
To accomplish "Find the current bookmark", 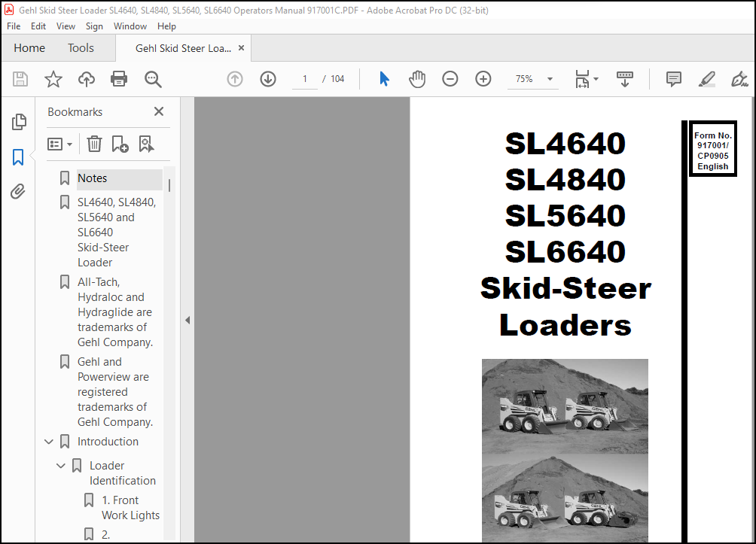I will pyautogui.click(x=146, y=144).
